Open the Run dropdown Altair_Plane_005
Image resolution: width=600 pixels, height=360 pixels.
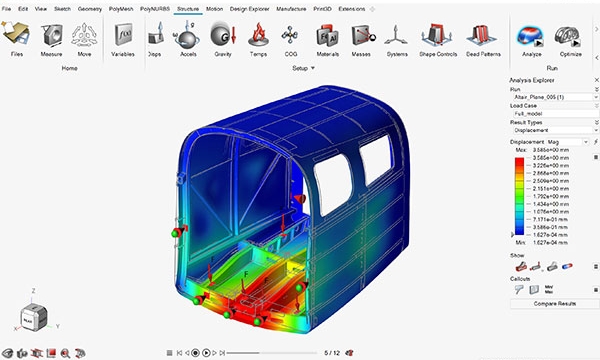pyautogui.click(x=554, y=97)
